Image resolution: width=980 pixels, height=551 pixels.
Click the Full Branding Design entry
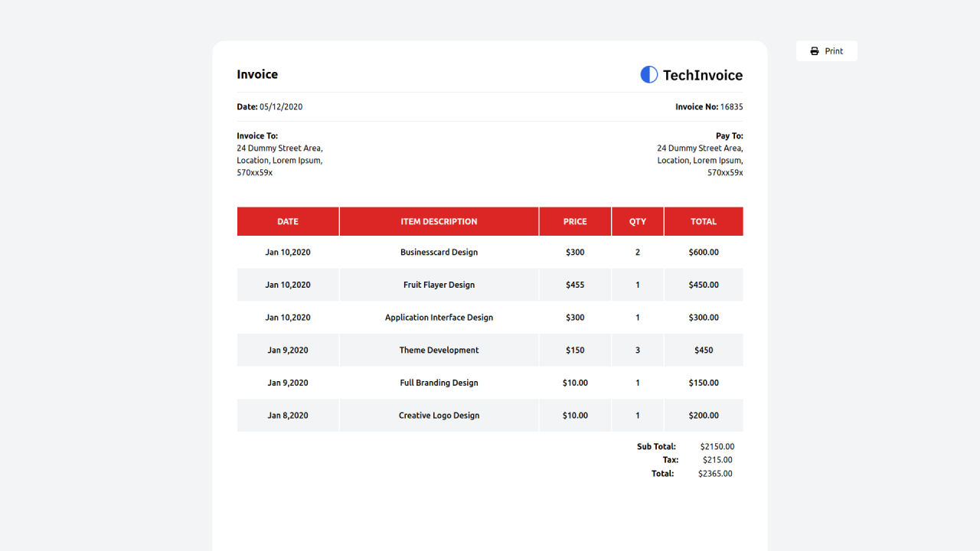tap(439, 383)
